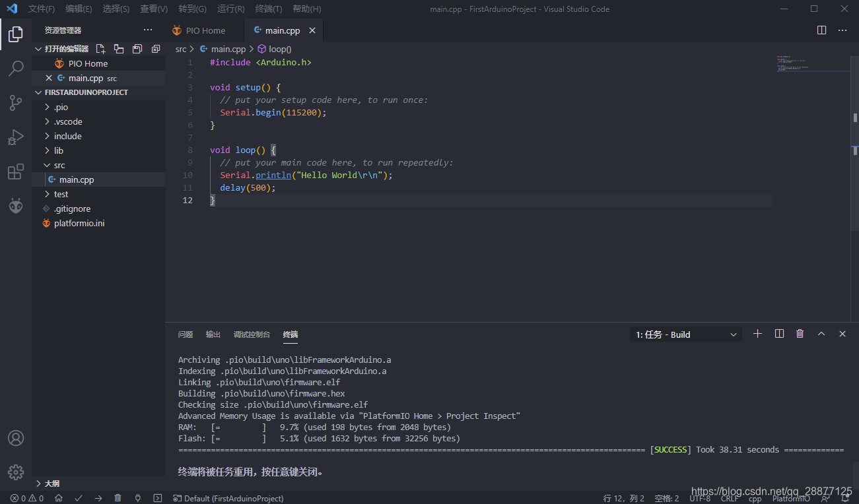This screenshot has height=504, width=859.
Task: Click the PlatformIO new terminal status icon
Action: point(157,498)
